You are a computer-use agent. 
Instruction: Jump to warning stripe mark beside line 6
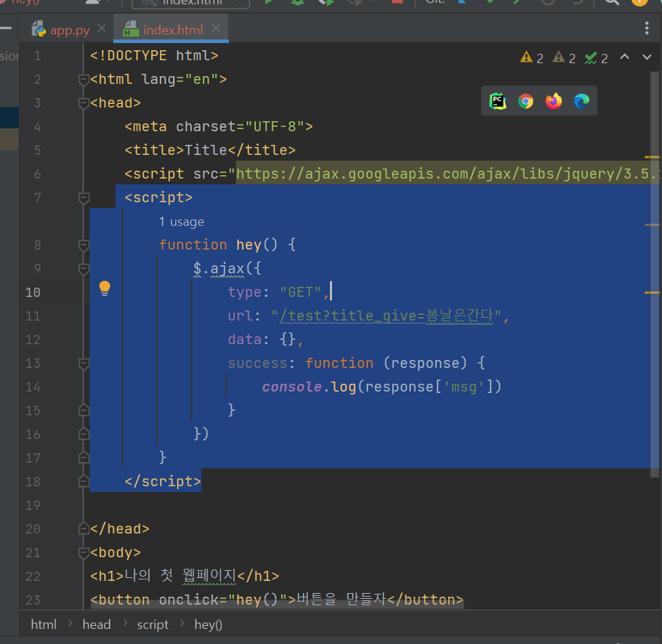point(652,157)
